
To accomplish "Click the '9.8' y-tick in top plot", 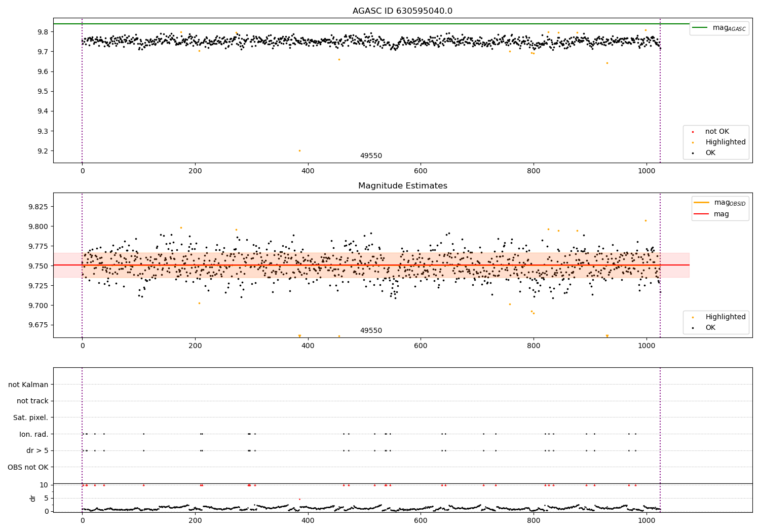I will pyautogui.click(x=43, y=32).
